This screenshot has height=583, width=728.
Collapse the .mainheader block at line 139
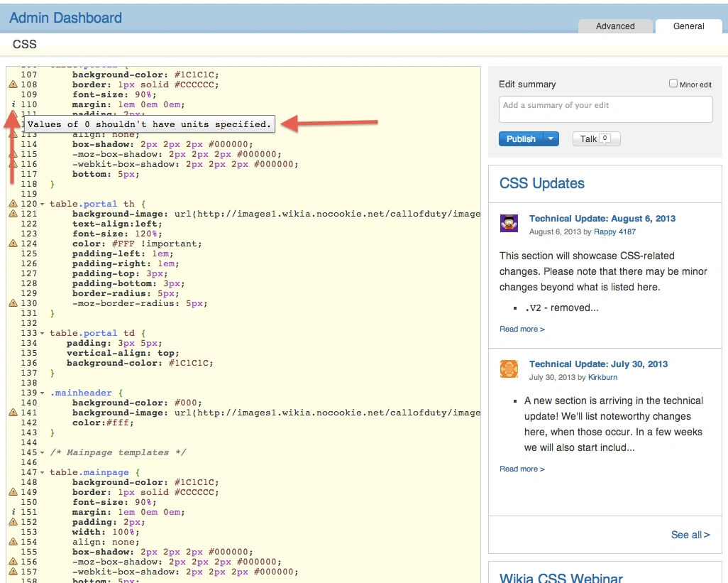click(x=42, y=393)
